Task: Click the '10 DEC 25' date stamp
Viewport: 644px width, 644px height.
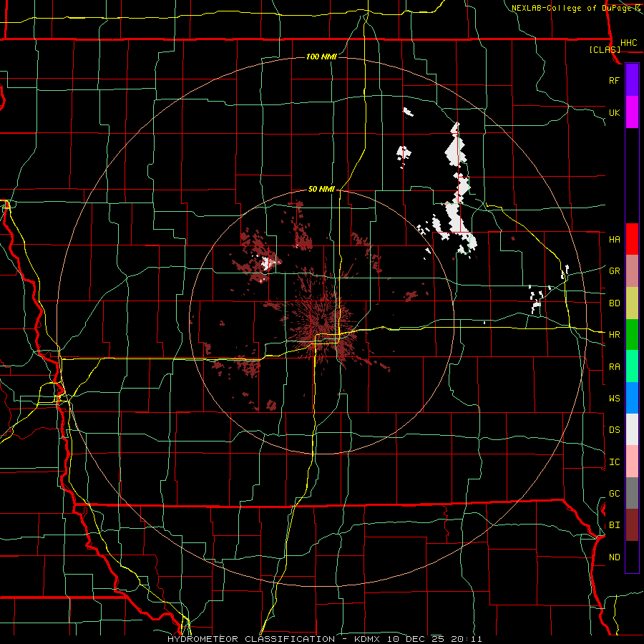Action: pos(415,639)
